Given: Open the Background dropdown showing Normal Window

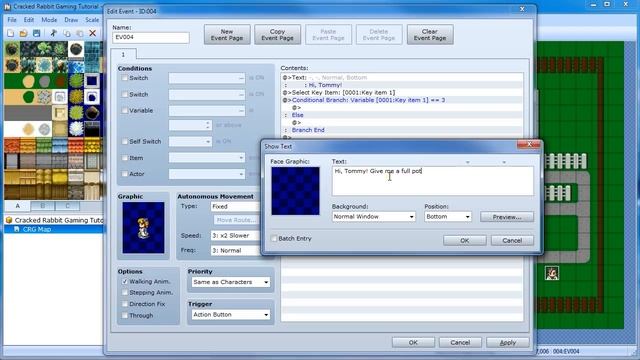Looking at the screenshot, I should (373, 216).
